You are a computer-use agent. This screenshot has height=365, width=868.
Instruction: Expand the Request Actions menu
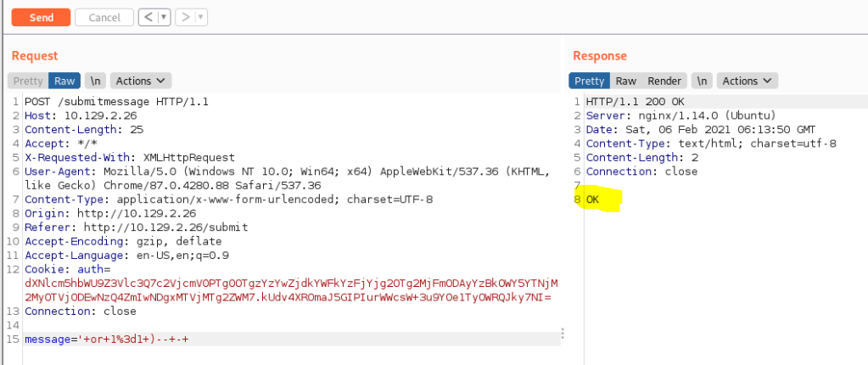pyautogui.click(x=141, y=81)
